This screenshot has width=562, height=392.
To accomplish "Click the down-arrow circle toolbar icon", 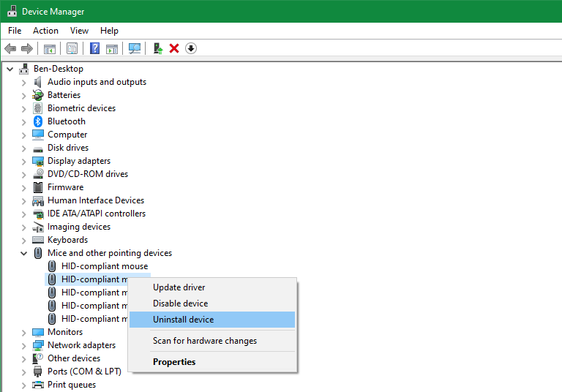I will 191,48.
